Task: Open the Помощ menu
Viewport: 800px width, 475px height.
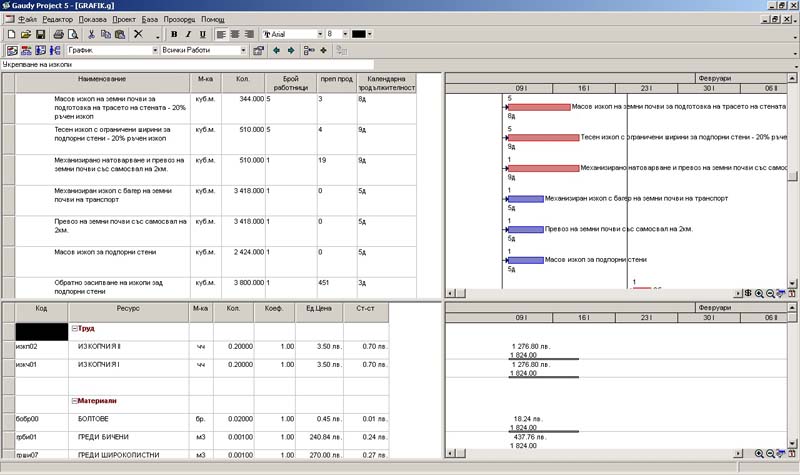Action: pos(212,19)
